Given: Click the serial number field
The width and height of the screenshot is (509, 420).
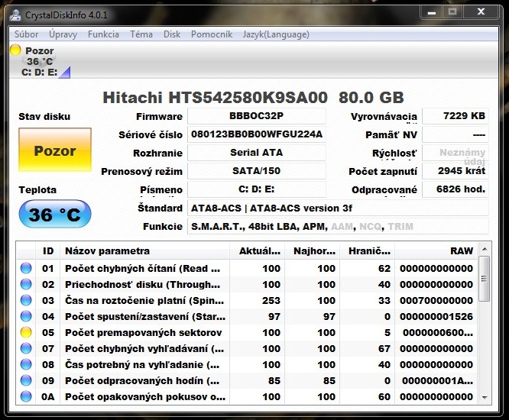Looking at the screenshot, I should tap(257, 134).
